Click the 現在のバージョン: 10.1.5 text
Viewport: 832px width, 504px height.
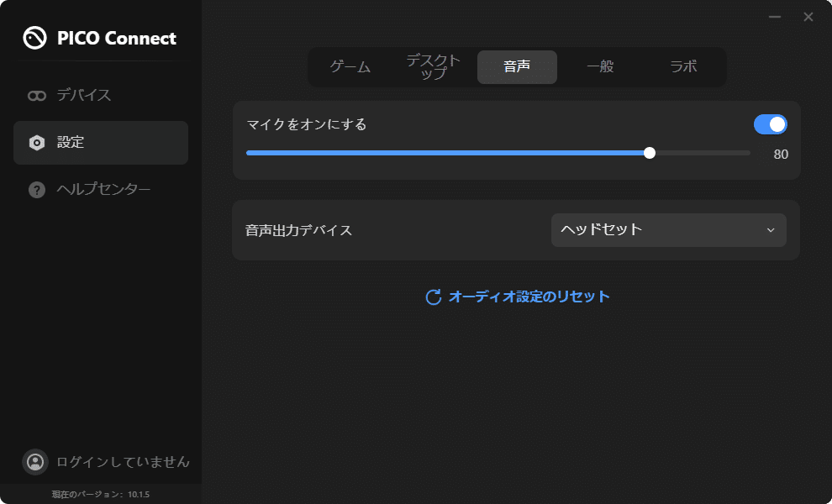tap(101, 495)
